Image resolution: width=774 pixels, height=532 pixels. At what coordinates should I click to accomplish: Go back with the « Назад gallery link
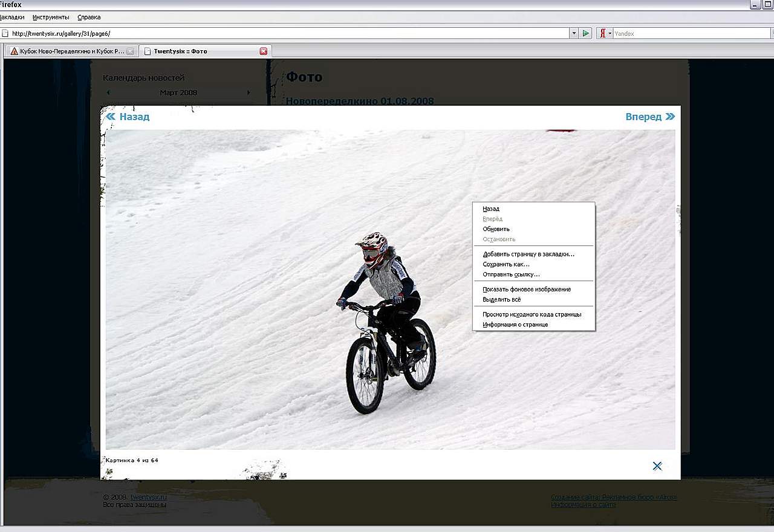pyautogui.click(x=128, y=117)
